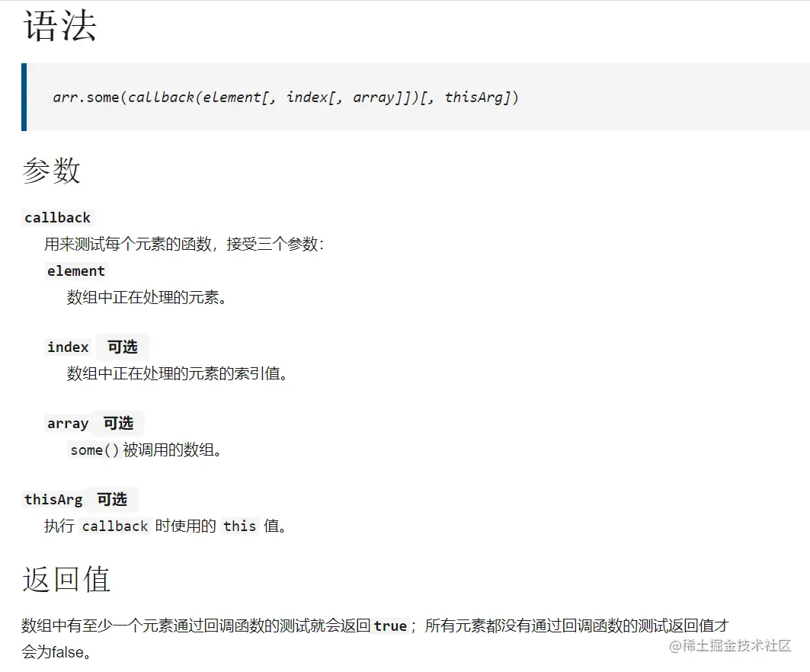Click the 语法 heading at the top
The height and width of the screenshot is (672, 810).
coord(59,26)
